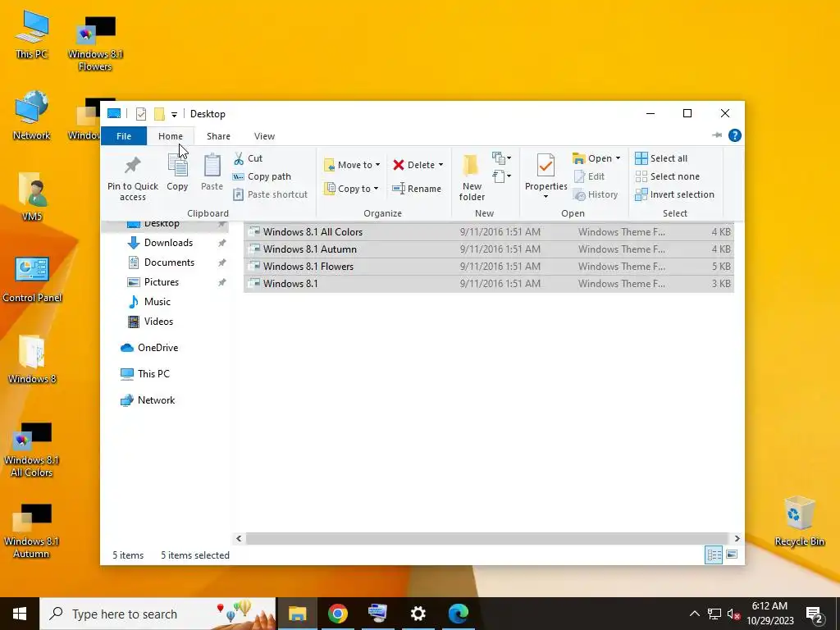Show hidden system tray icons
Screen dimensions: 840x630
pos(694,614)
